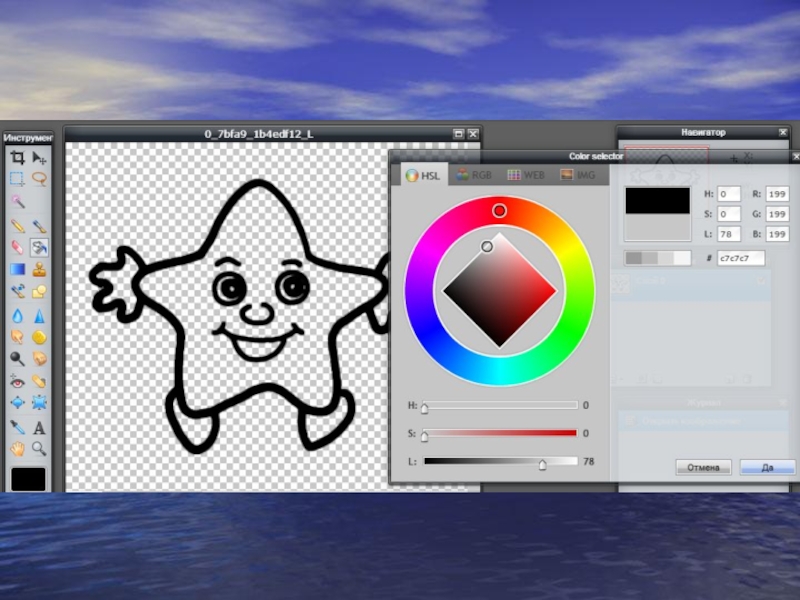Click the Навигатор panel title
The width and height of the screenshot is (800, 600).
pyautogui.click(x=703, y=132)
